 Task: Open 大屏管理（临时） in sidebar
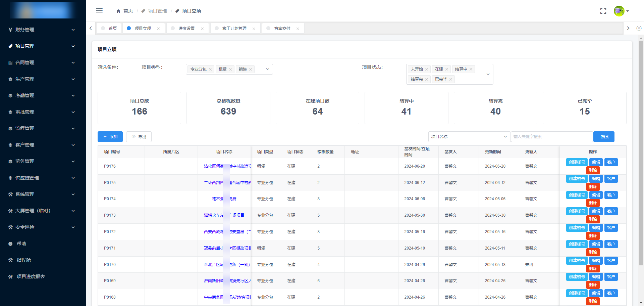[43, 211]
